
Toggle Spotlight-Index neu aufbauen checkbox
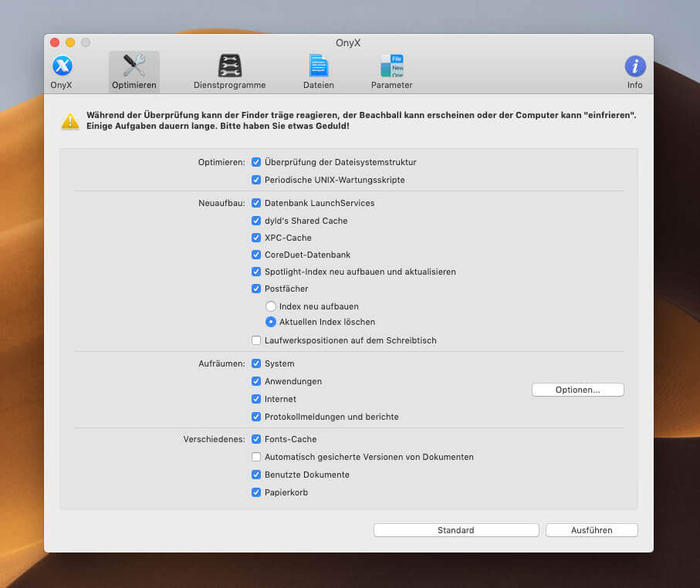click(256, 272)
